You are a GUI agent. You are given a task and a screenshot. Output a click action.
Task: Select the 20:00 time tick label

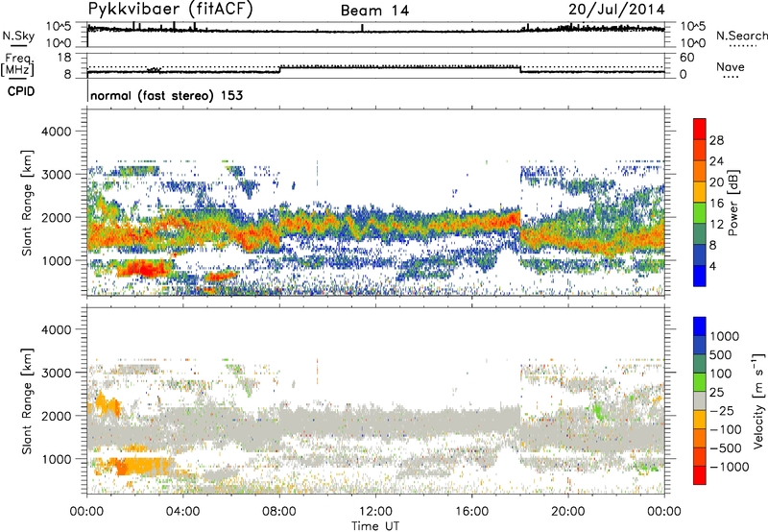(568, 512)
